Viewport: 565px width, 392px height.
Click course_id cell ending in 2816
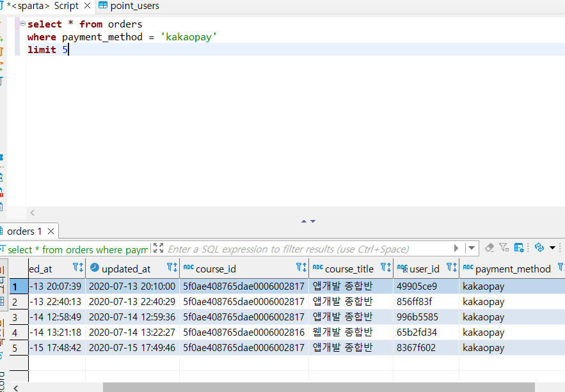[244, 333]
